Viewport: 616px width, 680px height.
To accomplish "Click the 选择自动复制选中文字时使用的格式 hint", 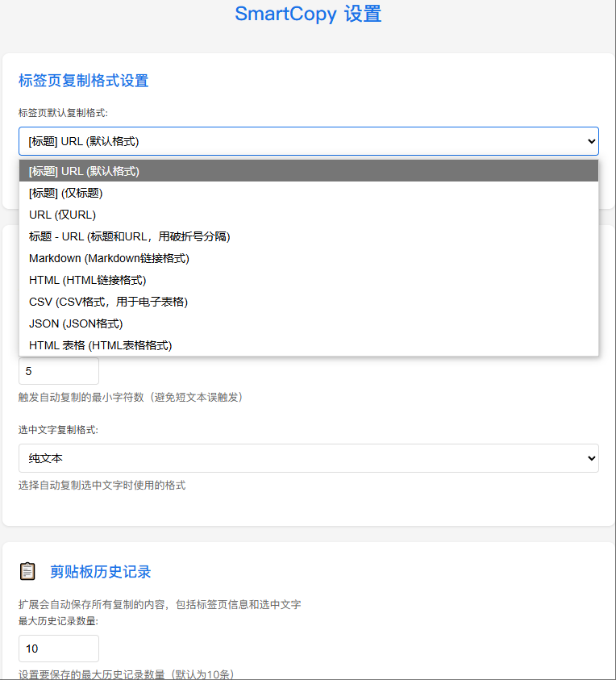I will [102, 486].
